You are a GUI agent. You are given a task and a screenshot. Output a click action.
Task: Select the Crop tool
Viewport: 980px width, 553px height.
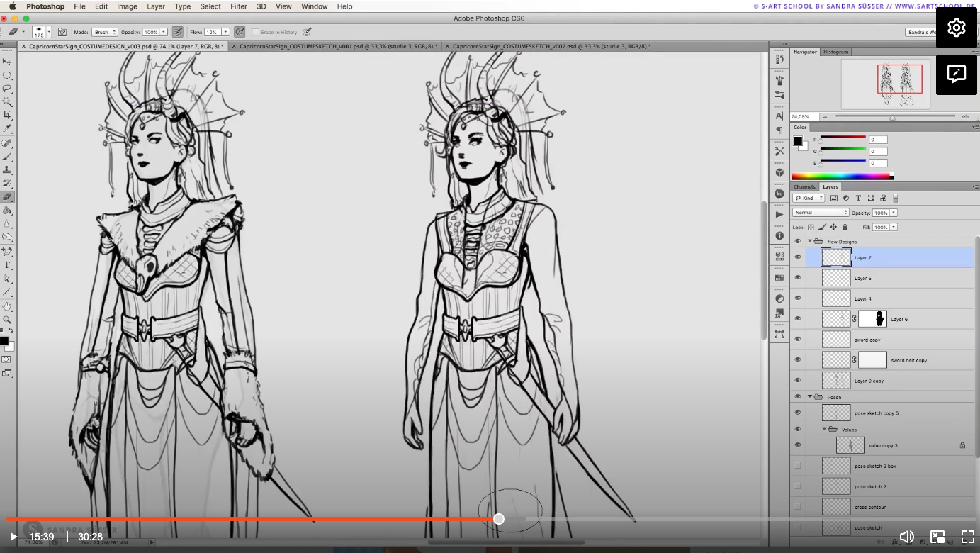(x=7, y=116)
